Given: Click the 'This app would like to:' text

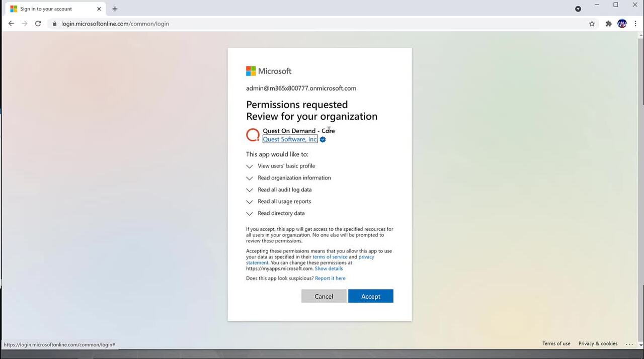Looking at the screenshot, I should (277, 154).
